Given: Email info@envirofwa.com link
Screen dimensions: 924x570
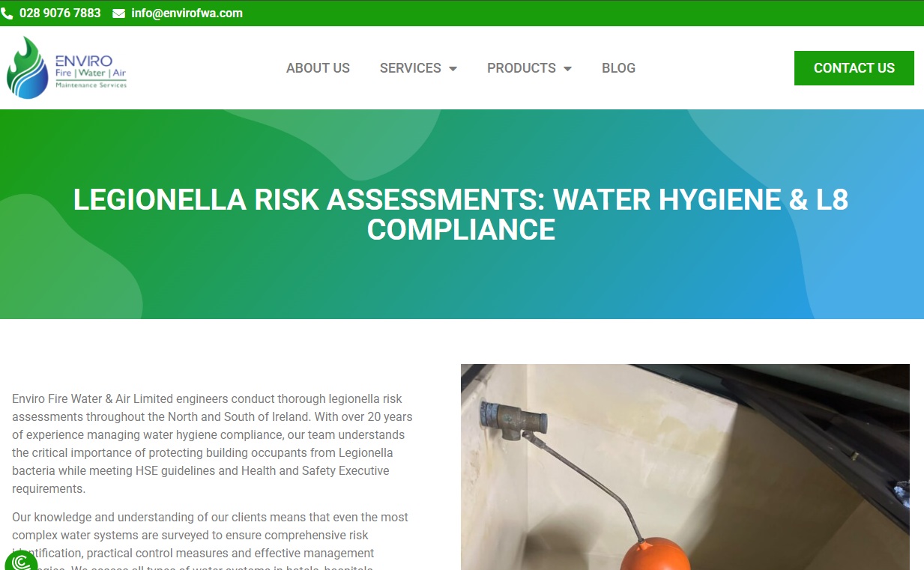Looking at the screenshot, I should tap(187, 13).
